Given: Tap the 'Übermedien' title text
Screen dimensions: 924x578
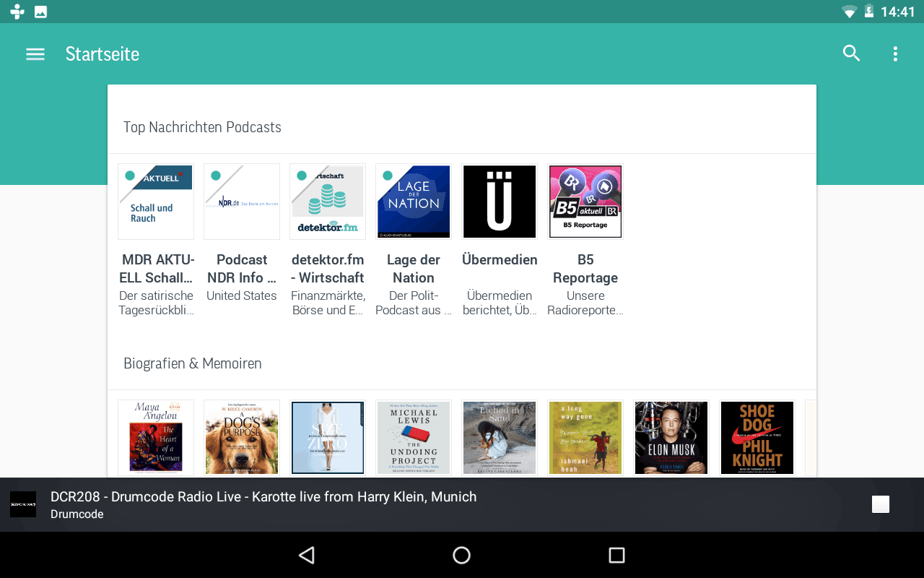Looking at the screenshot, I should pos(500,260).
